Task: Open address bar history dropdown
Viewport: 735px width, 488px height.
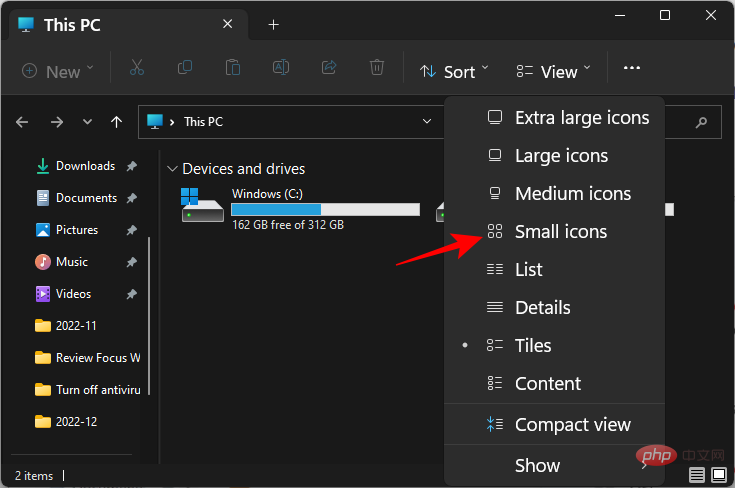Action: (x=427, y=121)
